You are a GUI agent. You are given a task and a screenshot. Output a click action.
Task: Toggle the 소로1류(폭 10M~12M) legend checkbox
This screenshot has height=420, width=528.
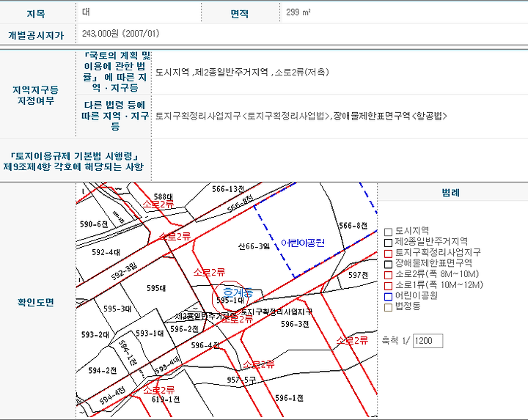[388, 286]
